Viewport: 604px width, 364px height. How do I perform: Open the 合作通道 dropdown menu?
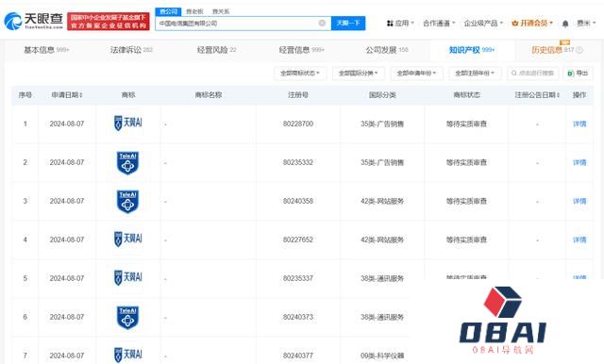(439, 23)
